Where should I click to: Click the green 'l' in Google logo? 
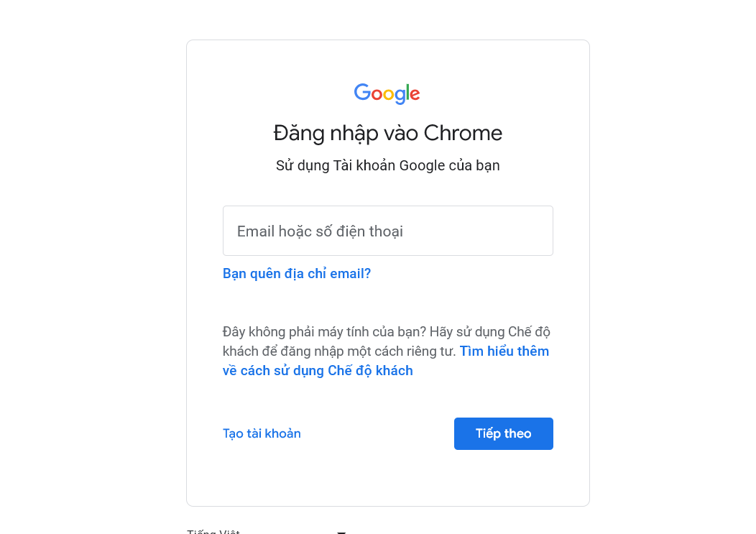[407, 92]
